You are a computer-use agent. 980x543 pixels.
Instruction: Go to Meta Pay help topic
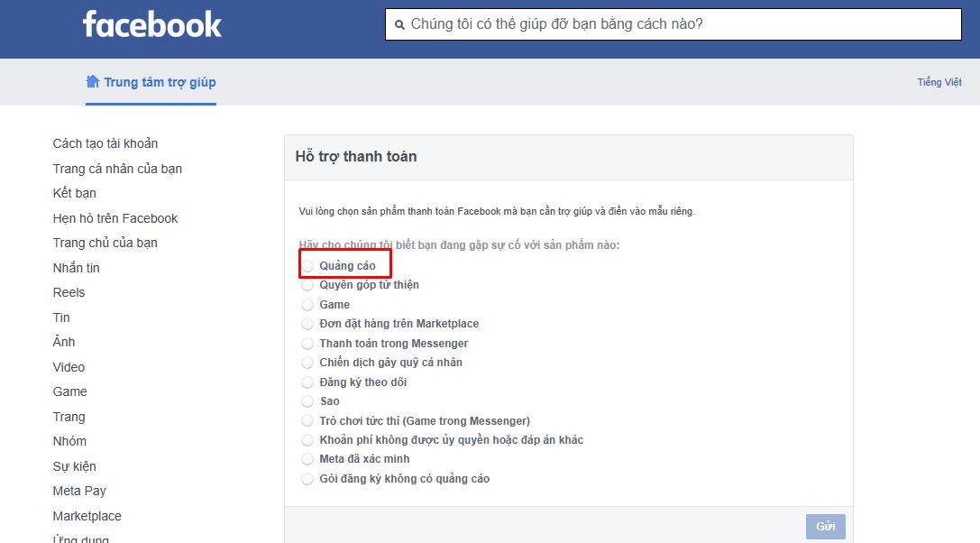(x=79, y=491)
